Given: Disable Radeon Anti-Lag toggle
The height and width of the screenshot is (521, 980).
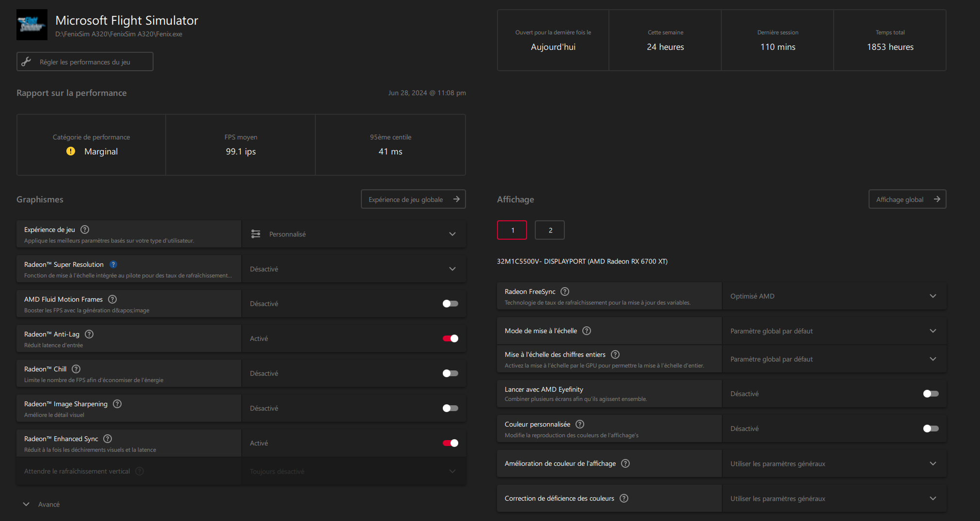Looking at the screenshot, I should point(450,338).
